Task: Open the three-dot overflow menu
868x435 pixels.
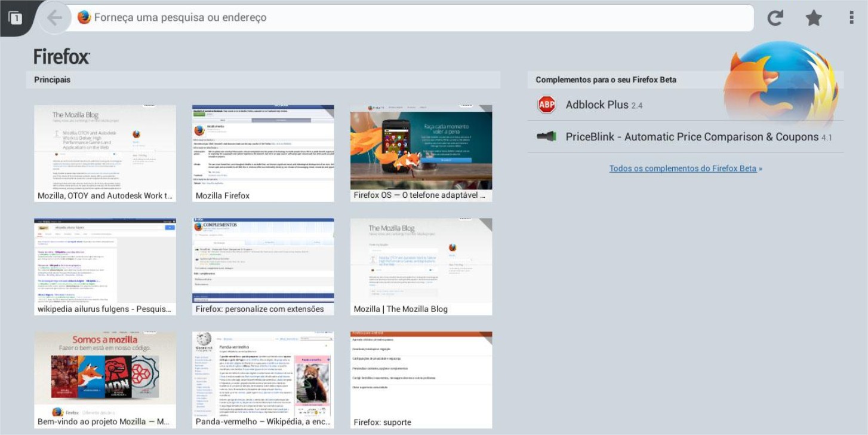Action: 851,18
